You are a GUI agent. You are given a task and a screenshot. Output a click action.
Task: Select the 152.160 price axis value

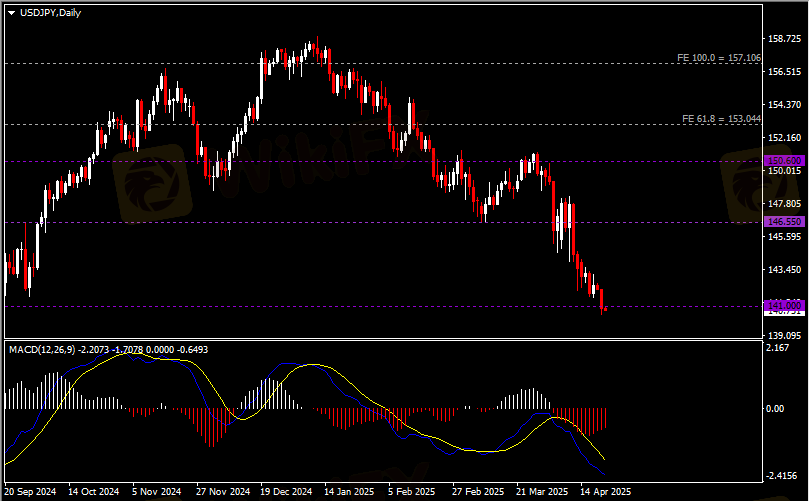[784, 138]
